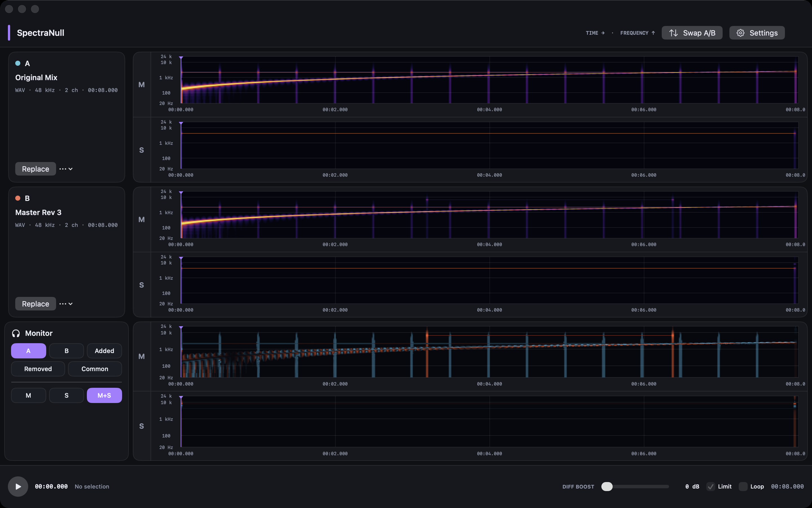
Task: Monitor source A
Action: pyautogui.click(x=28, y=351)
